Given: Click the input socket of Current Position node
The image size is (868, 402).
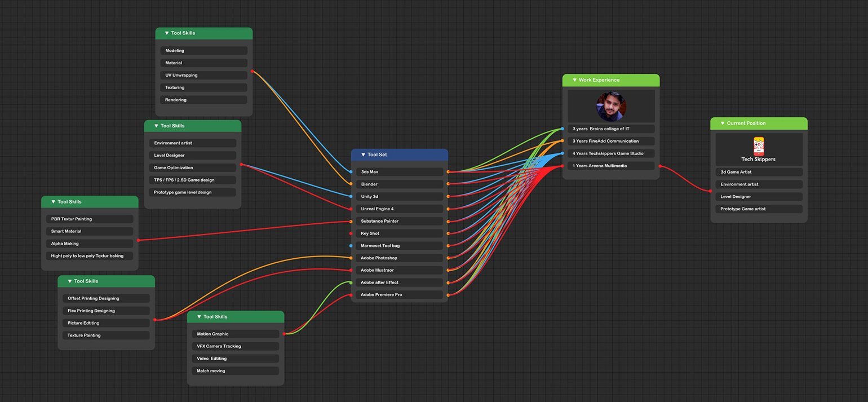Looking at the screenshot, I should (x=711, y=191).
